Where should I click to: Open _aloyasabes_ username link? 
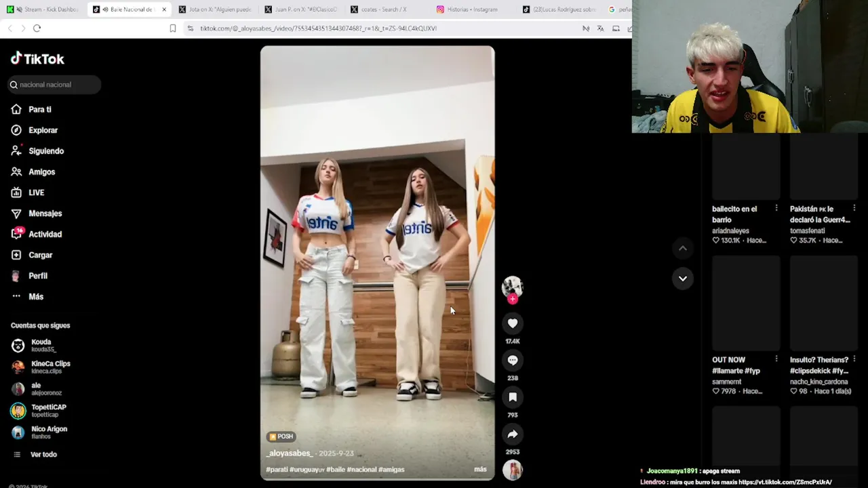point(290,453)
